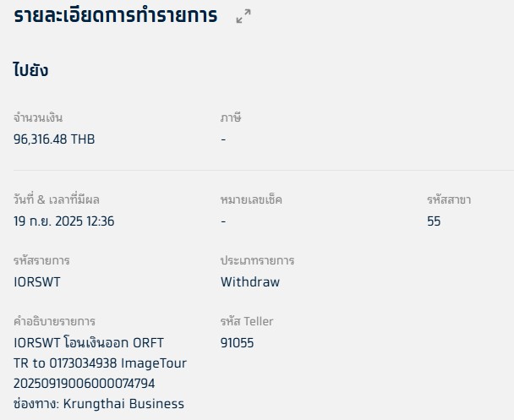Viewport: 514px width, 420px height.
Task: Click the คำอธิบายรายการ label
Action: [x=54, y=321]
